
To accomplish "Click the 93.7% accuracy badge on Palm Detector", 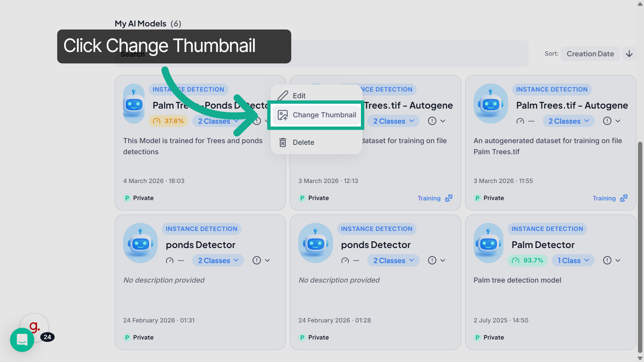I will pos(528,260).
